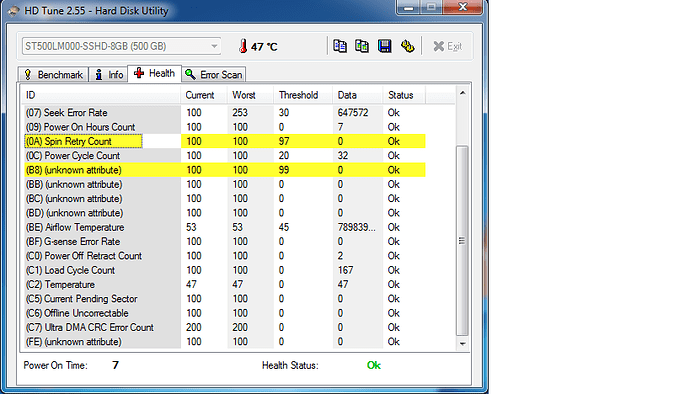Click HD Tune title bar app icon
The width and height of the screenshot is (690, 394).
[14, 11]
